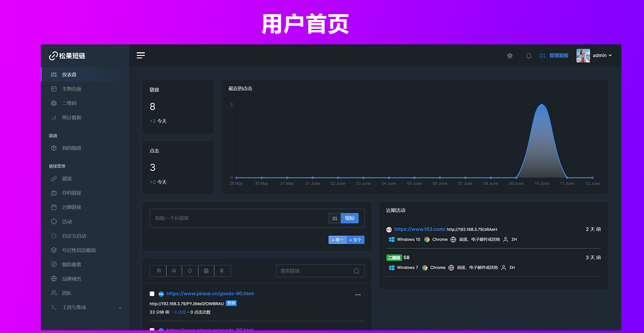This screenshot has width=644, height=333.
Task: Click the trash delete icon in links toolbar
Action: [x=222, y=271]
